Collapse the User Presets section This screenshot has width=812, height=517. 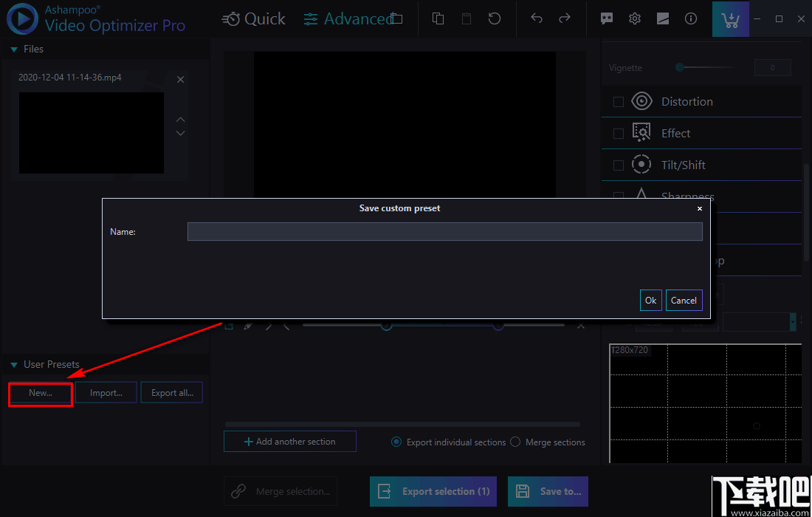click(x=13, y=363)
